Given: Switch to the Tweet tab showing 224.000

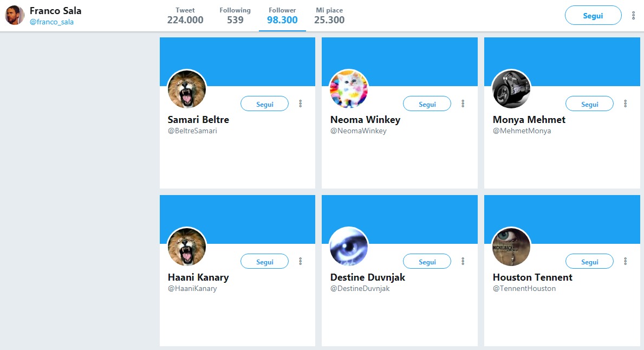Looking at the screenshot, I should click(185, 16).
